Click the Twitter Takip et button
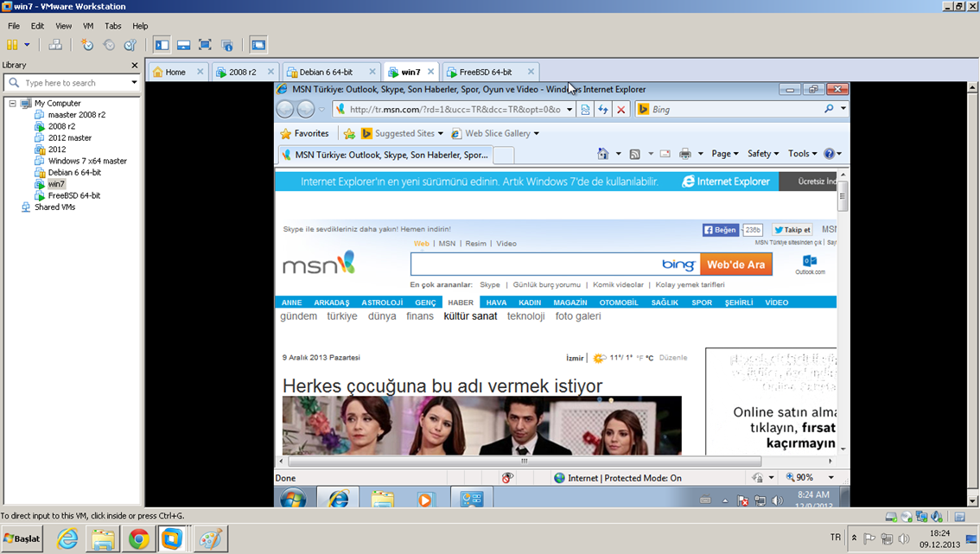Screen dimensions: 980x554 [x=792, y=230]
